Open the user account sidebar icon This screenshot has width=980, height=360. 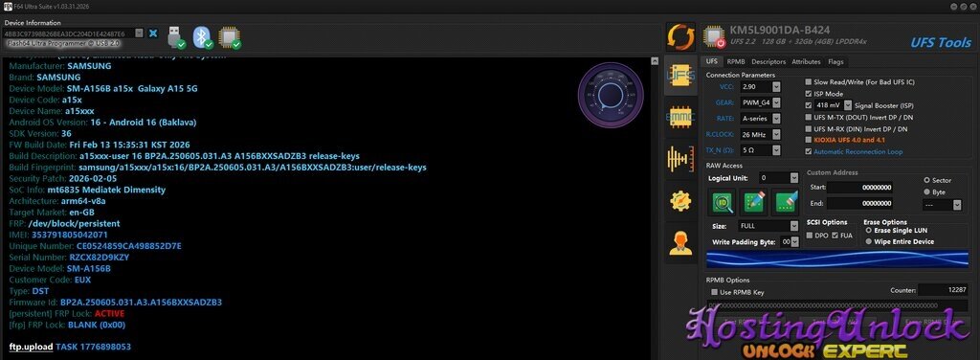(x=680, y=242)
